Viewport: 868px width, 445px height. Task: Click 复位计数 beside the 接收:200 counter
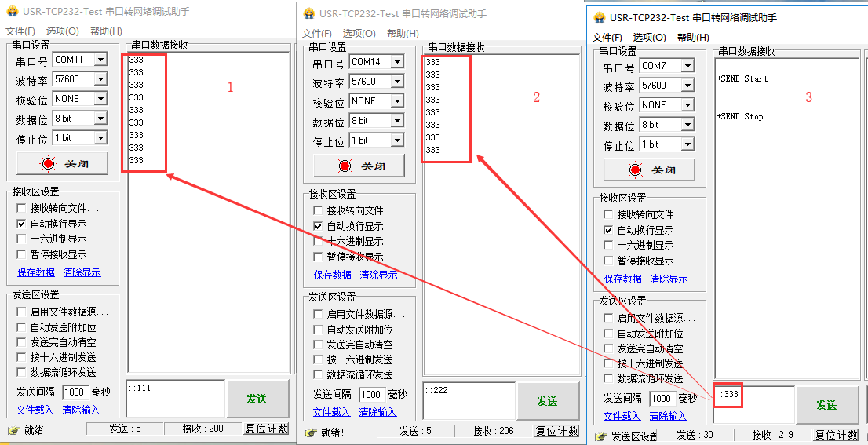(x=267, y=429)
